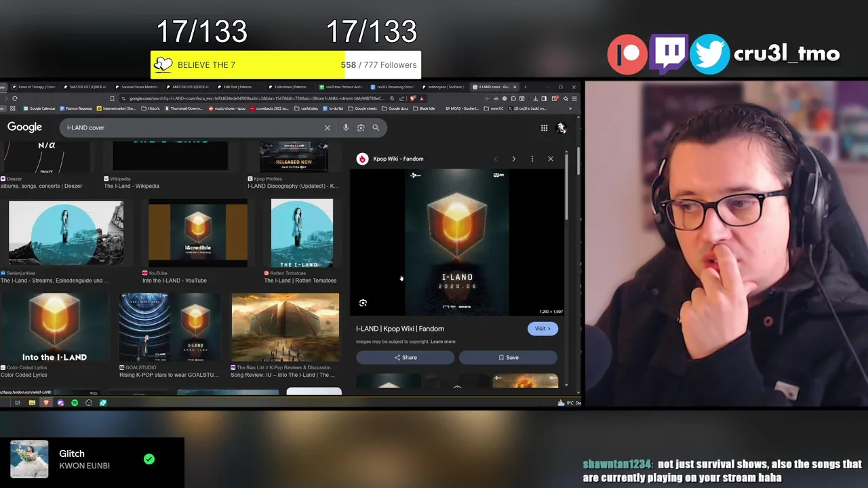The image size is (868, 488).
Task: Clear the I-LAND cover search text
Action: point(328,127)
